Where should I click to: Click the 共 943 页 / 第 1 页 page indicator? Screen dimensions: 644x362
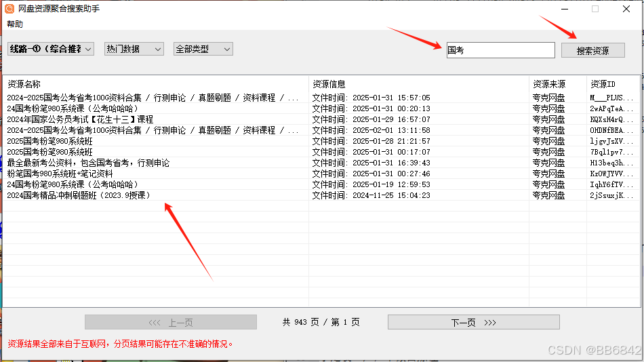[321, 322]
